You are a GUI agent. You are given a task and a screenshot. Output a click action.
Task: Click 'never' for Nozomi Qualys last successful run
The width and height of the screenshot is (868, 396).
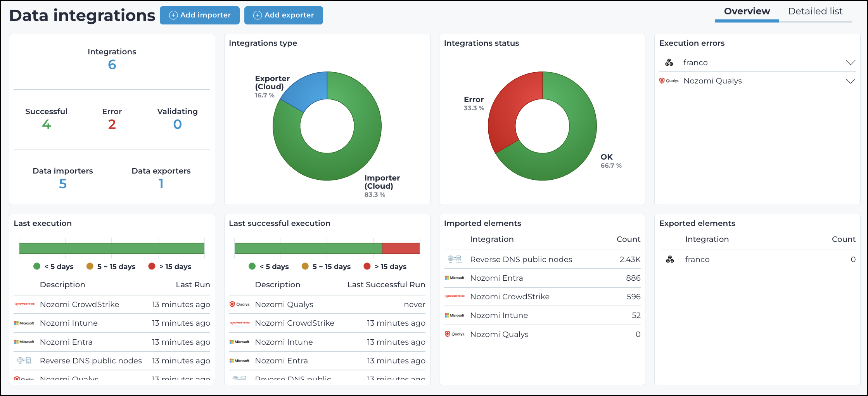[x=415, y=304]
